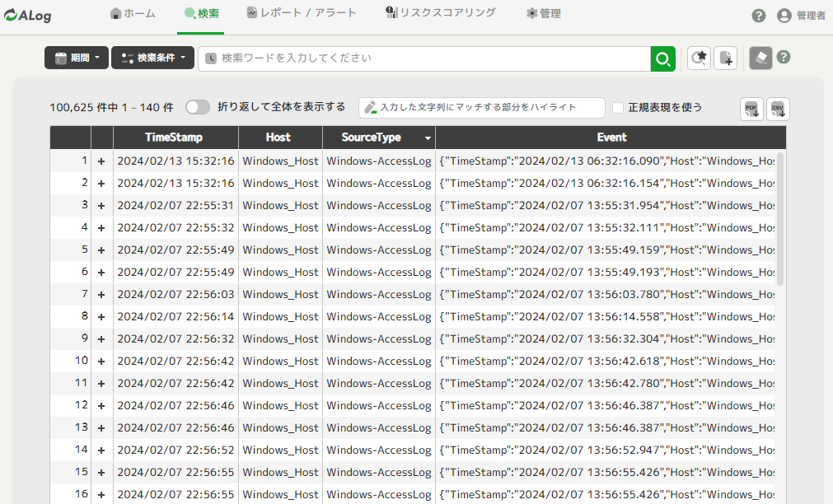Open the ホーム tab
833x504 pixels.
click(x=133, y=13)
